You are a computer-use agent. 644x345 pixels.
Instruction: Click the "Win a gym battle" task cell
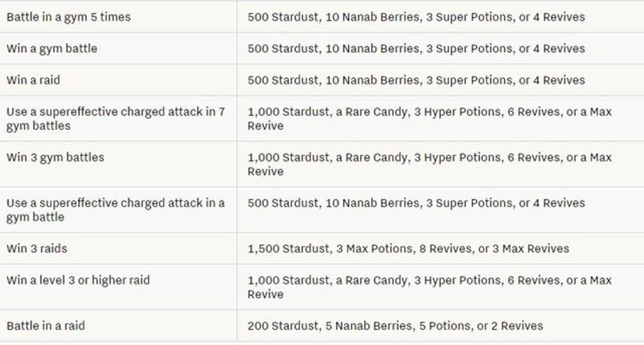coord(52,48)
